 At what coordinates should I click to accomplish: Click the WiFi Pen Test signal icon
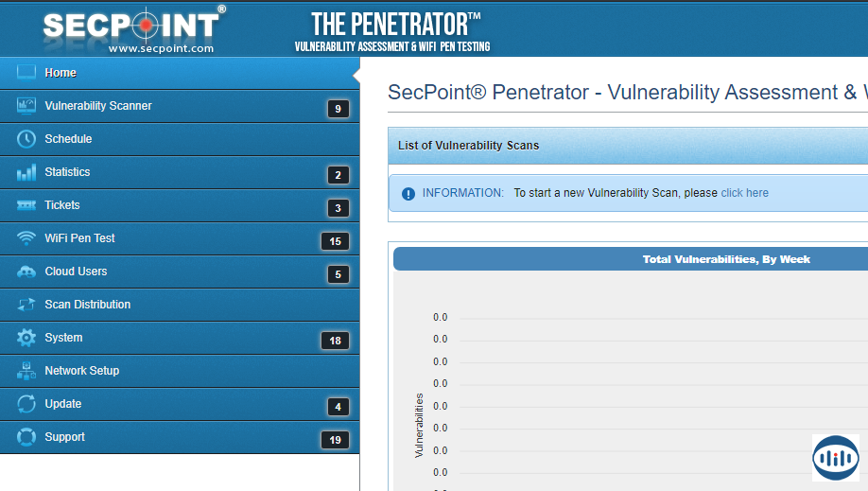[26, 238]
